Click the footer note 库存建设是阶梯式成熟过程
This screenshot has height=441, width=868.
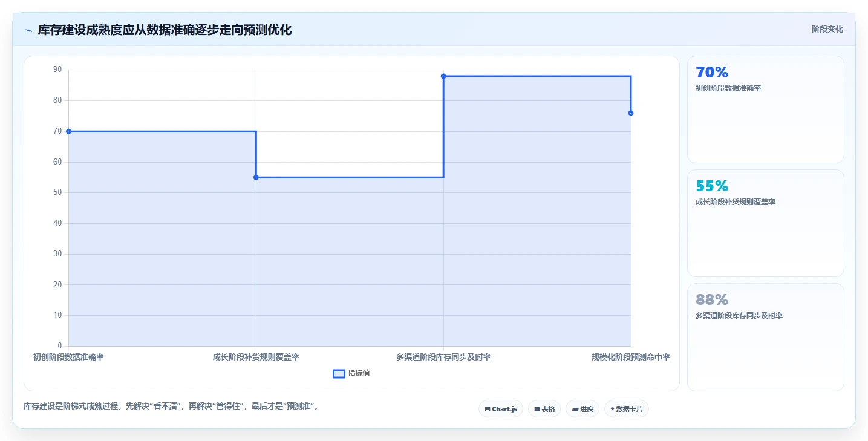[171, 406]
